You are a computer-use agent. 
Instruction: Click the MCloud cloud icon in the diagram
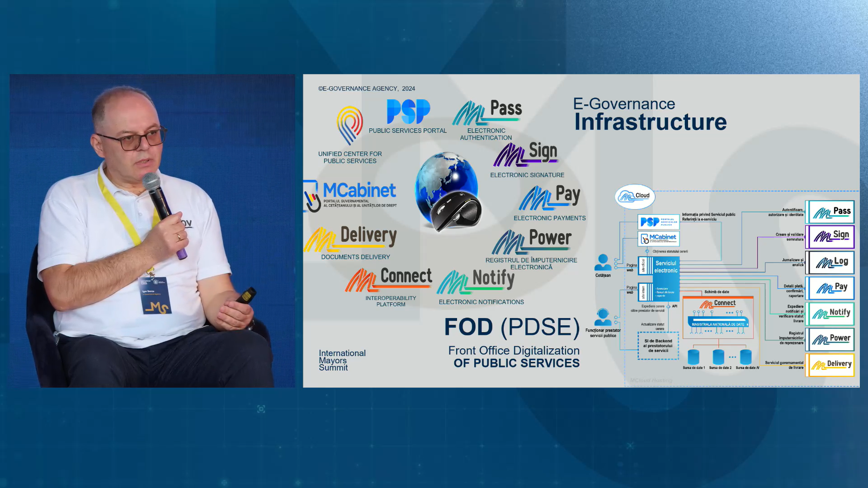[635, 196]
